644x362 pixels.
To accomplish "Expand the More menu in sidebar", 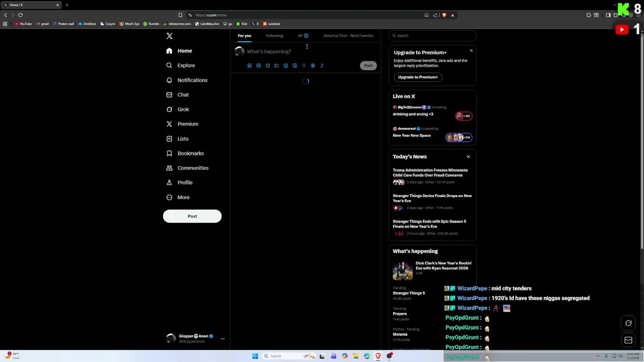I will click(178, 197).
